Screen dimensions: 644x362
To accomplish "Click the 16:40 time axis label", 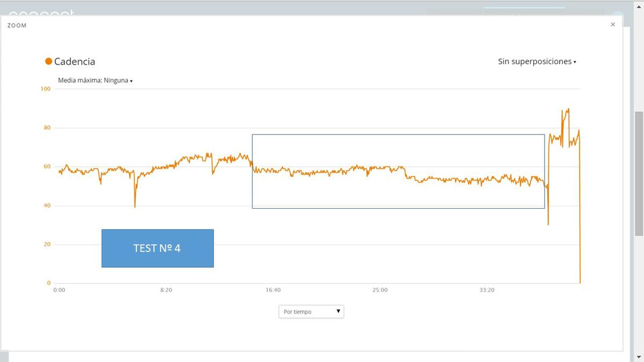I will click(x=273, y=290).
